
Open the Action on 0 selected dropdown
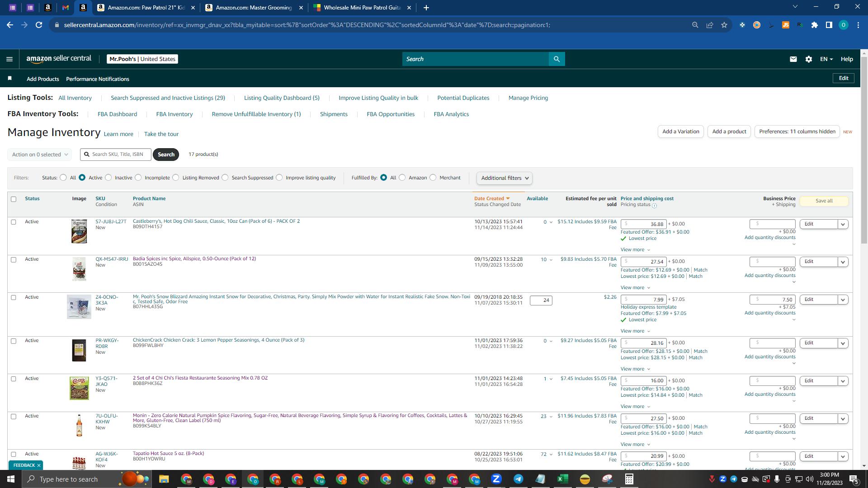[x=40, y=155]
